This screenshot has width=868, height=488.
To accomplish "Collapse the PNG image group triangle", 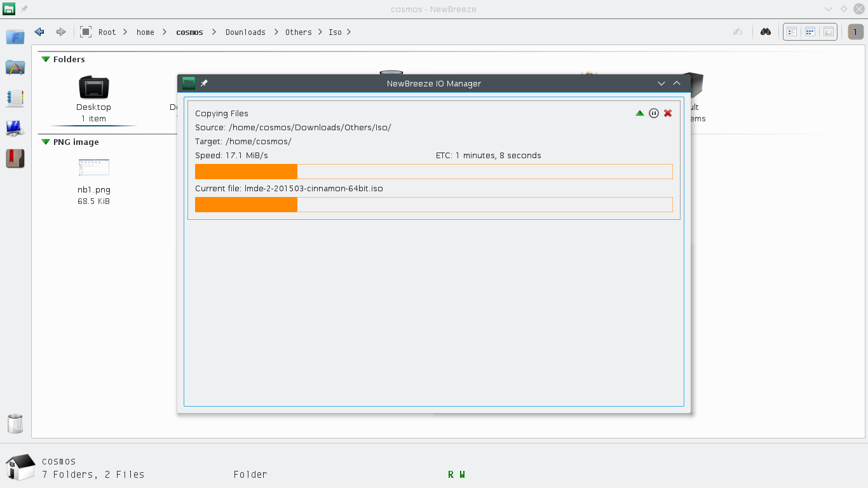I will (46, 142).
